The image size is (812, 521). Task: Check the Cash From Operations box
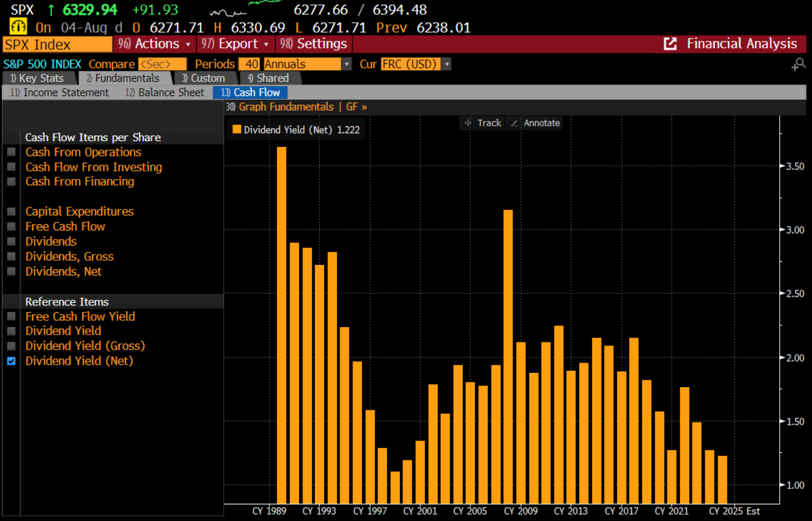click(11, 152)
